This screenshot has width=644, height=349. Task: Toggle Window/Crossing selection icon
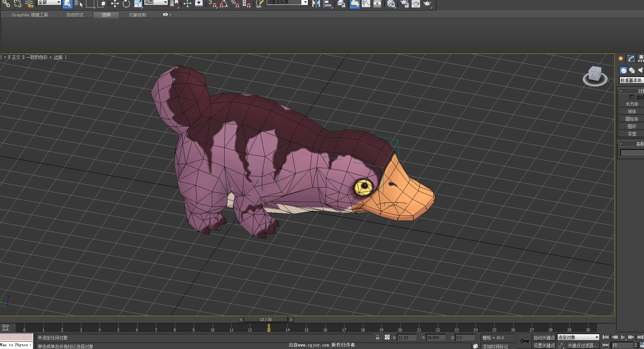point(102,4)
